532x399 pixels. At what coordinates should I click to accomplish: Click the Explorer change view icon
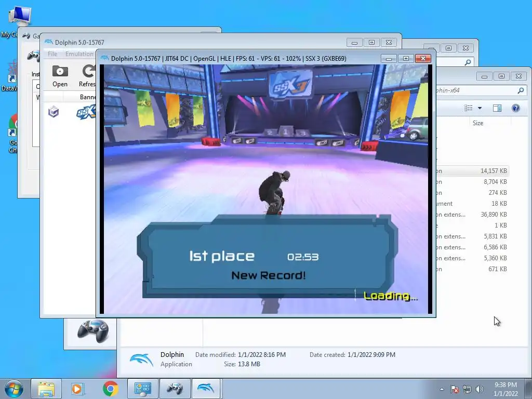point(469,108)
